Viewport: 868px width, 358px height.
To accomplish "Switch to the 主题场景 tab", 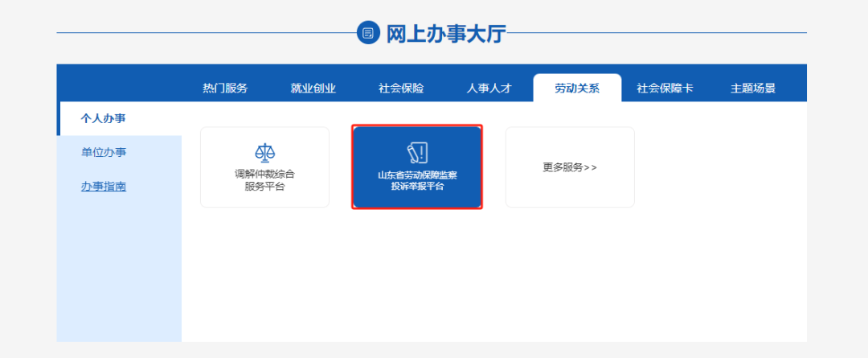I will 753,88.
